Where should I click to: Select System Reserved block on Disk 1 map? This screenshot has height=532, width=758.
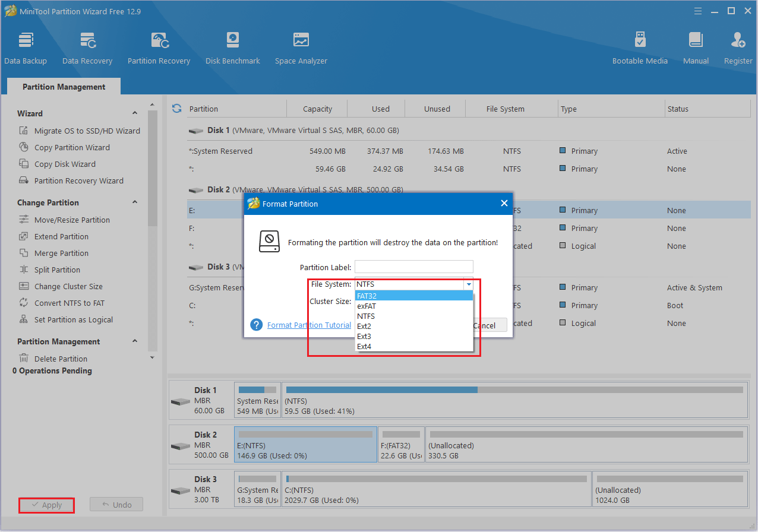[257, 400]
